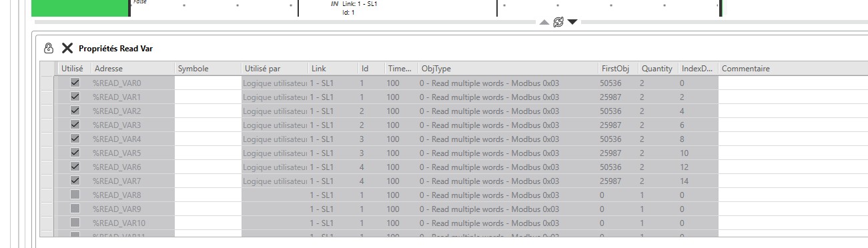Open ObjType cell of %READ_VAR9 row
Screen dimensions: 868x248
tap(508, 209)
